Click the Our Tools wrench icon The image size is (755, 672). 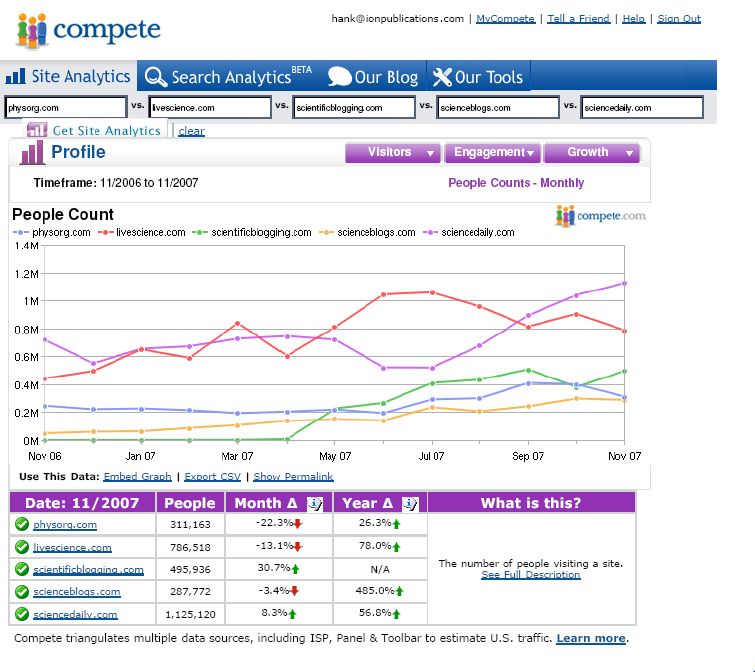point(442,77)
